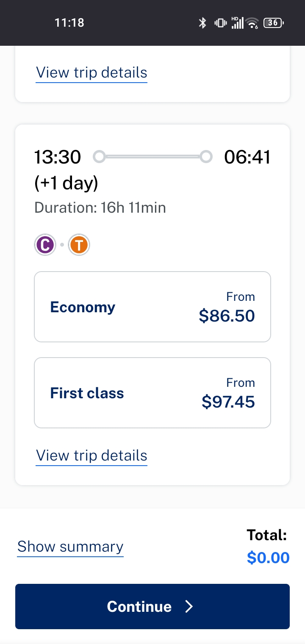The width and height of the screenshot is (305, 644).
Task: Tap the 11:18 status bar clock
Action: point(69,23)
